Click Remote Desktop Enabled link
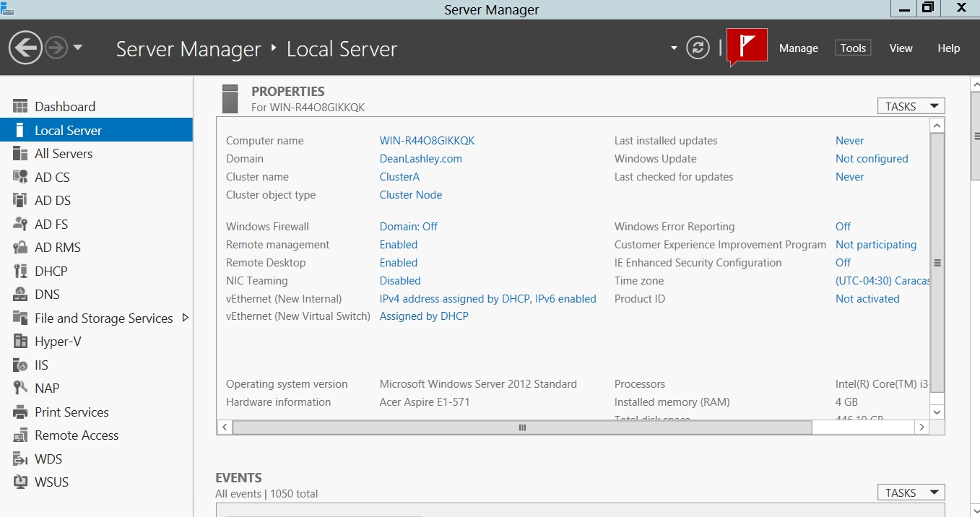The width and height of the screenshot is (980, 517). pos(399,263)
